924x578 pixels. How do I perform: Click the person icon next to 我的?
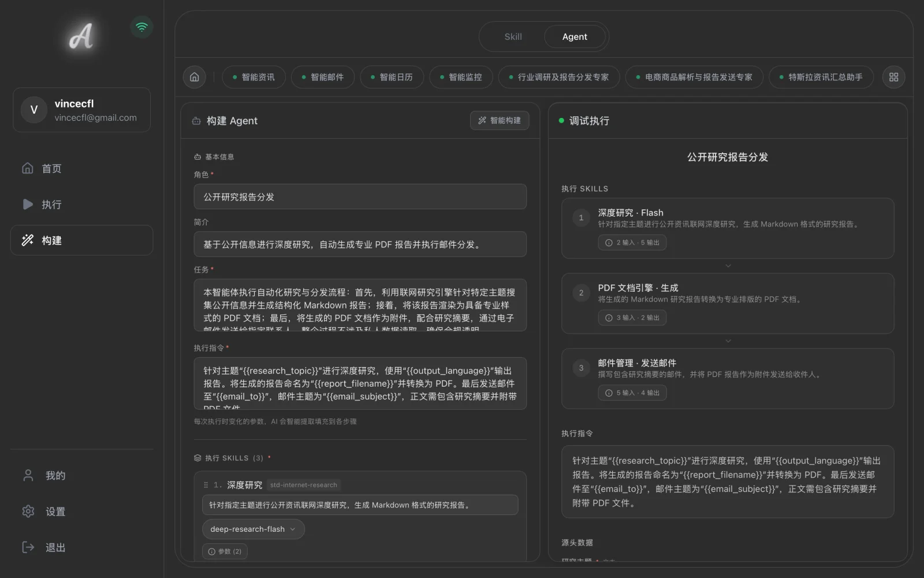(28, 475)
